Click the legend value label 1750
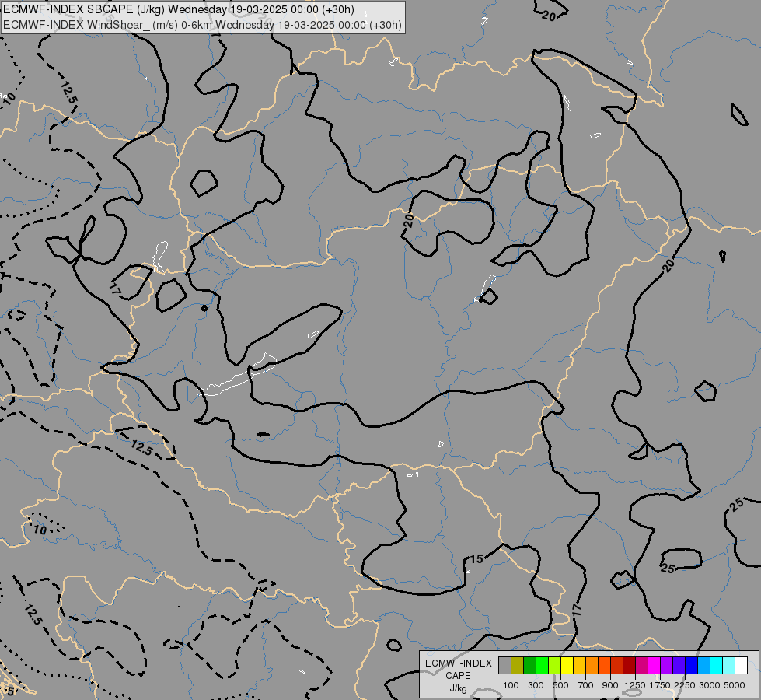The image size is (761, 700). 660,685
